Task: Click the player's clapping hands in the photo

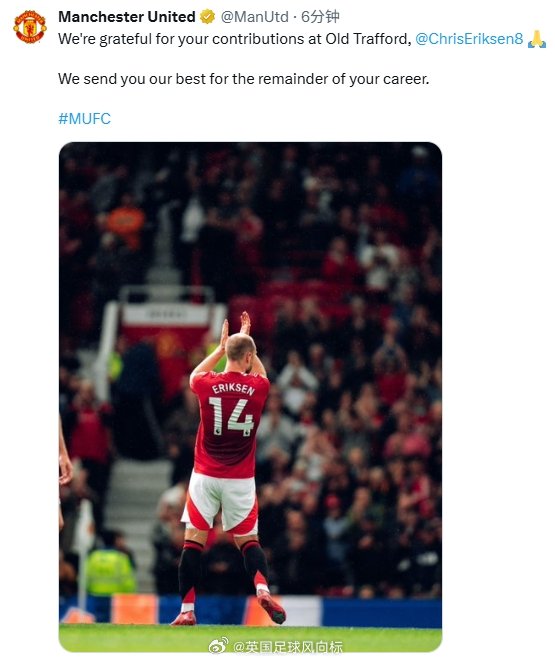Action: (x=236, y=327)
